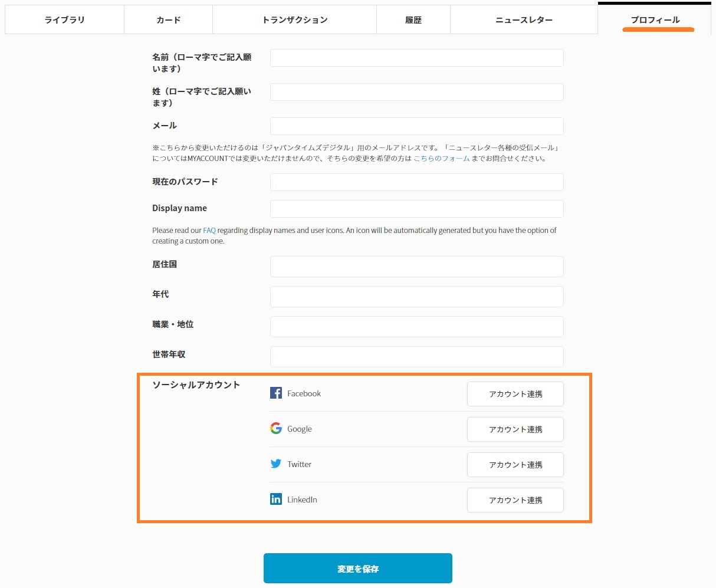Click the 年代 label
Image resolution: width=716 pixels, height=588 pixels.
click(x=160, y=294)
